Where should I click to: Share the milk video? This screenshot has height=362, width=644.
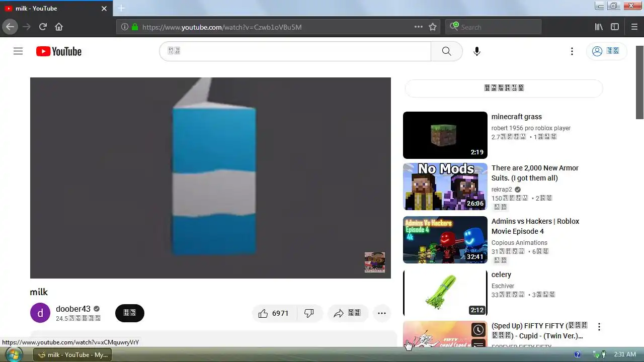[x=348, y=313]
